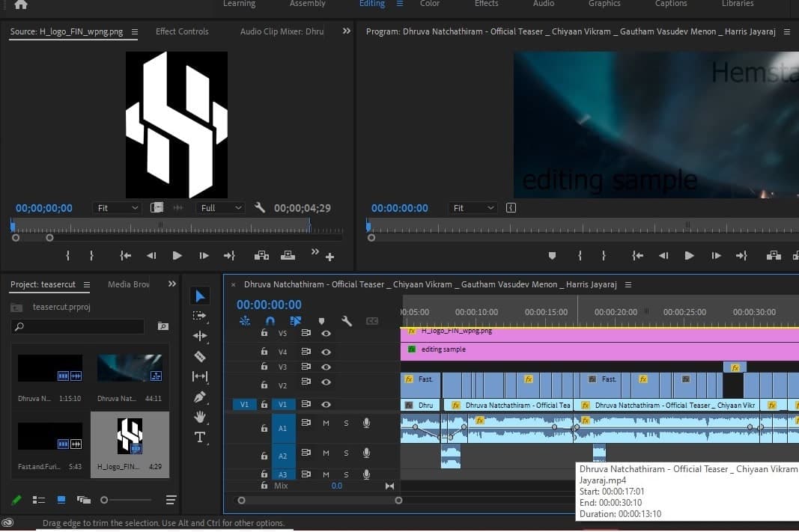Click the Source monitor Insert button
The width and height of the screenshot is (799, 532).
point(261,256)
